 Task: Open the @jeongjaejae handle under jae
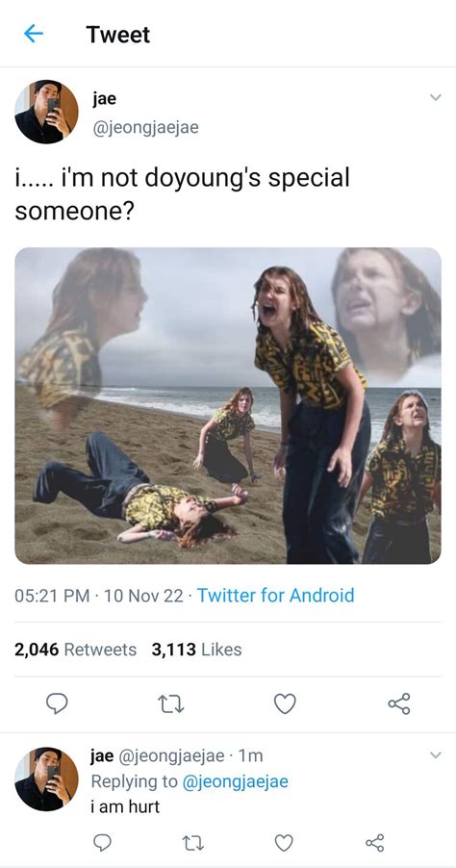point(145,128)
